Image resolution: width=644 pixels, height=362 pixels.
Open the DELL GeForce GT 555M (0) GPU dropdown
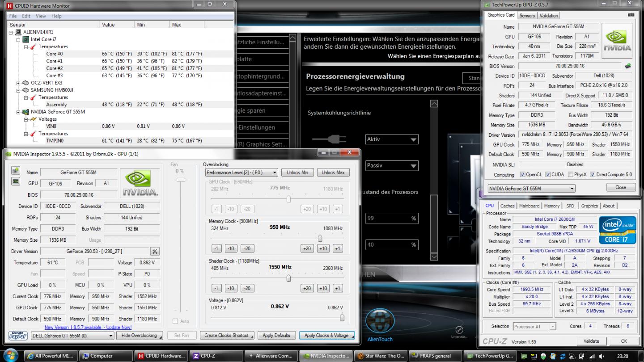point(72,336)
